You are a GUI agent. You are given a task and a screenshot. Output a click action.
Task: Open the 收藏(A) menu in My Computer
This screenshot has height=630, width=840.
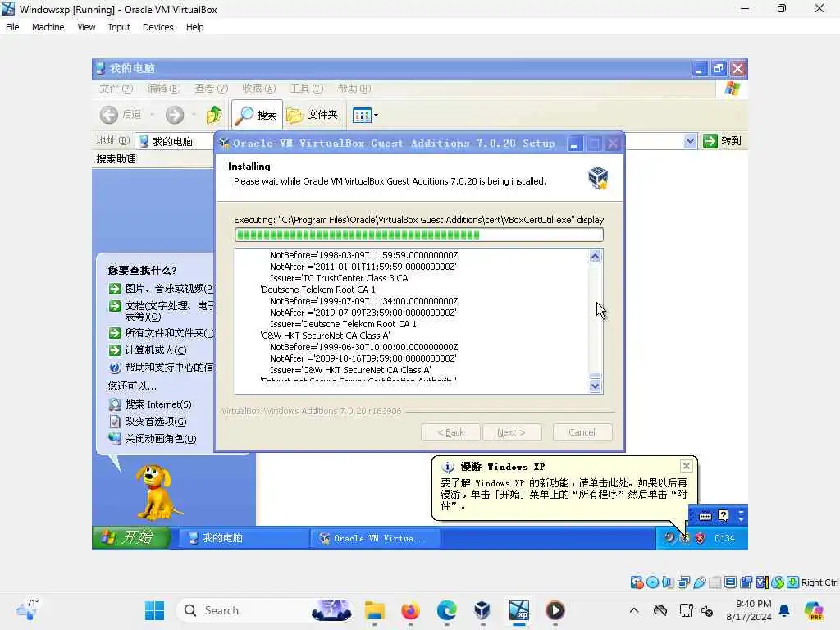pos(258,89)
